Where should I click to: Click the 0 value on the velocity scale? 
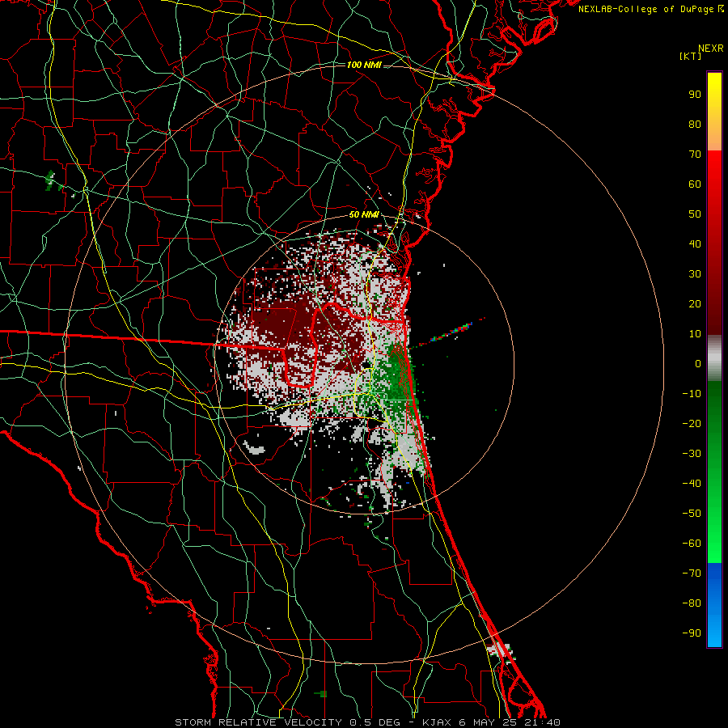tap(698, 364)
